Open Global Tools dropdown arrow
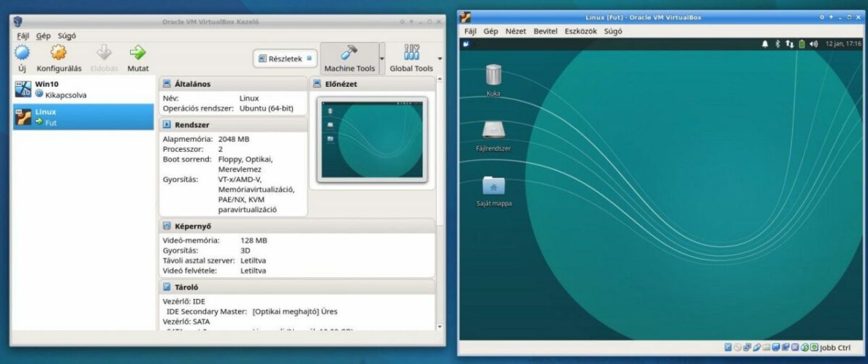 click(439, 58)
